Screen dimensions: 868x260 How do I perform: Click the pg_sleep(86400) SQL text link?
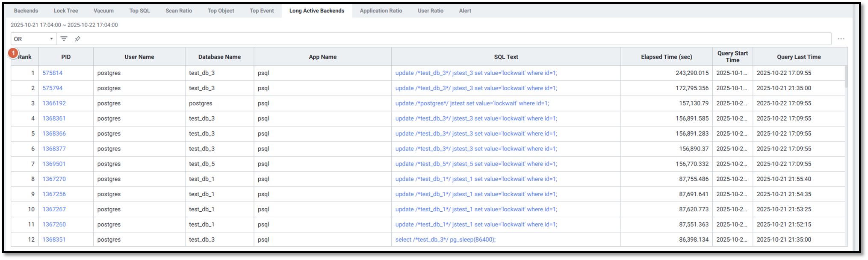pos(445,240)
